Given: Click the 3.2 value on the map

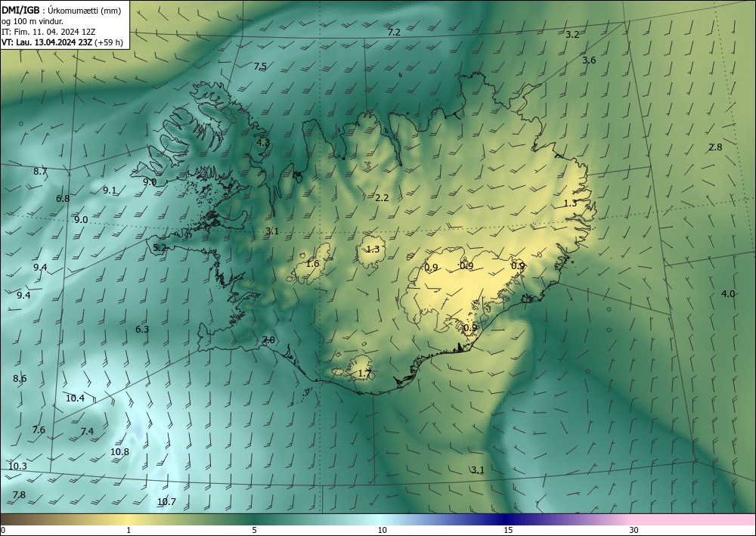Looking at the screenshot, I should (572, 34).
